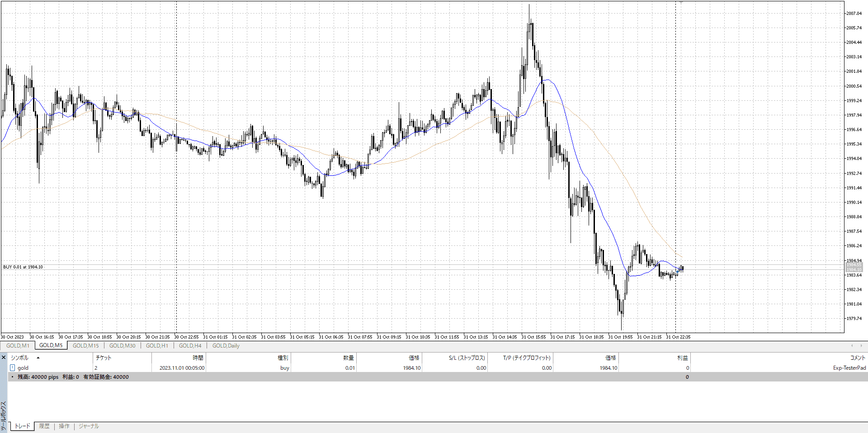The height and width of the screenshot is (433, 868).
Task: Open the GOLD,H4 chart tab
Action: point(190,346)
